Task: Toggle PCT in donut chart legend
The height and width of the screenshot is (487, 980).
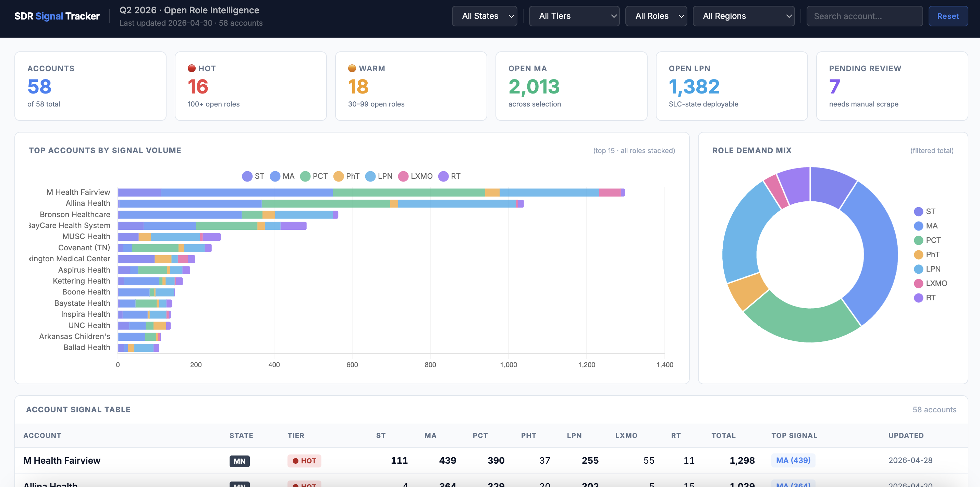Action: [x=927, y=240]
